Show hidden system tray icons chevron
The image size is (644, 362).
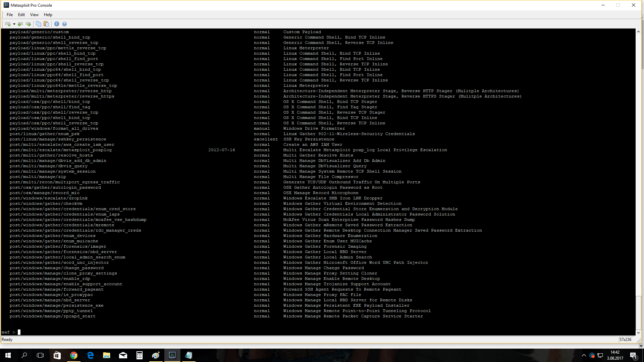(584, 355)
